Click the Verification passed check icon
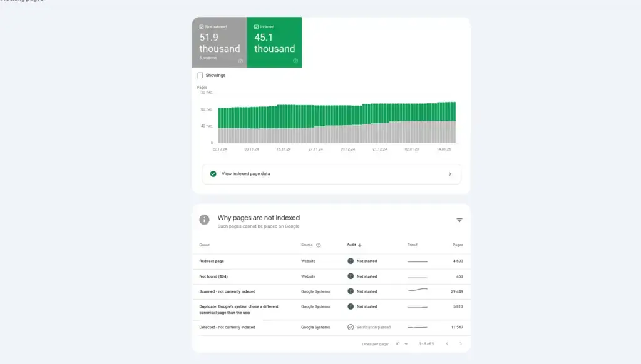 [351, 327]
